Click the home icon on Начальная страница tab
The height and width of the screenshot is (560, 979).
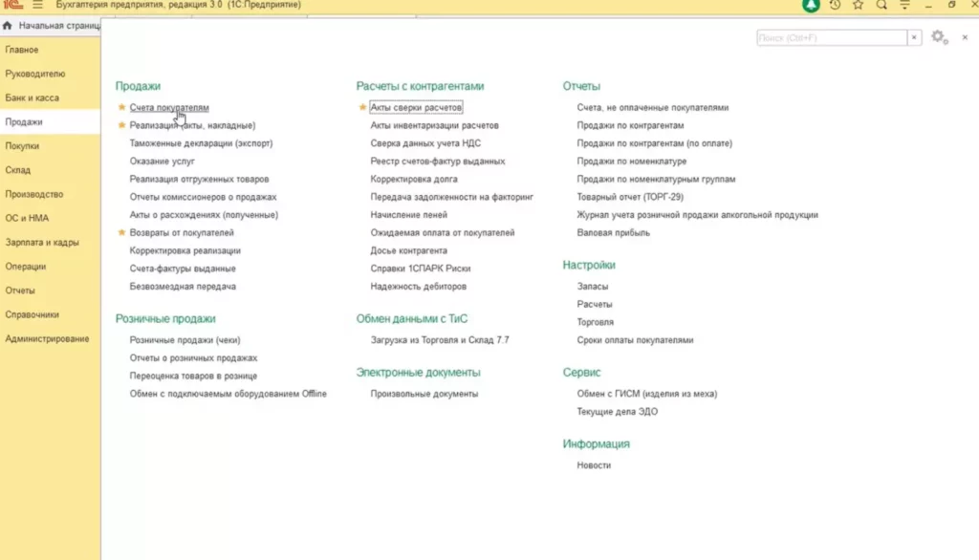8,26
